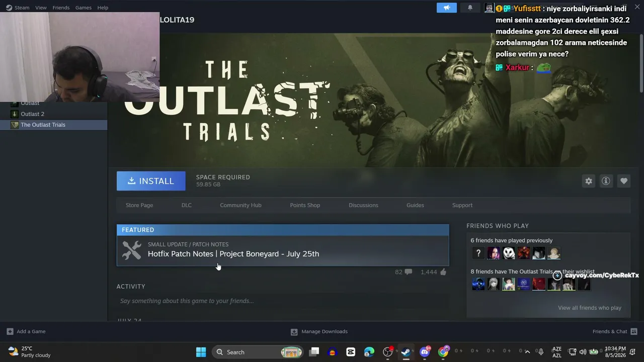Click the Steam taskbar icon

pos(406,352)
